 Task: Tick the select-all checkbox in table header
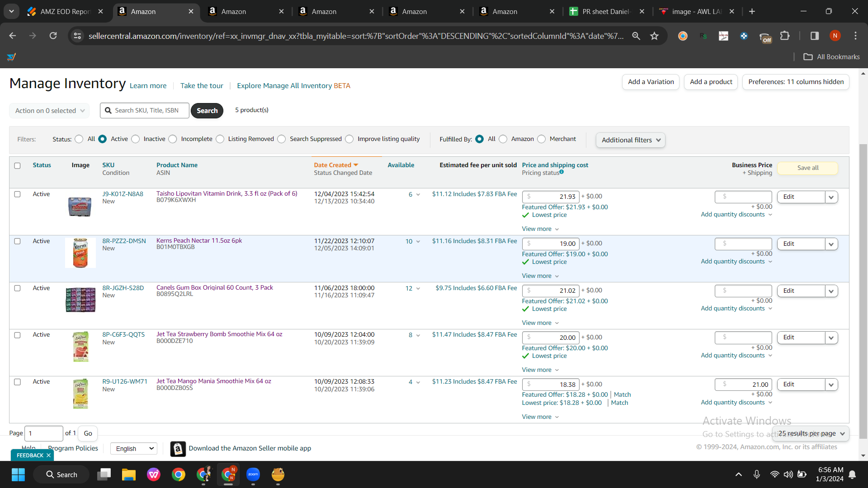pyautogui.click(x=17, y=166)
